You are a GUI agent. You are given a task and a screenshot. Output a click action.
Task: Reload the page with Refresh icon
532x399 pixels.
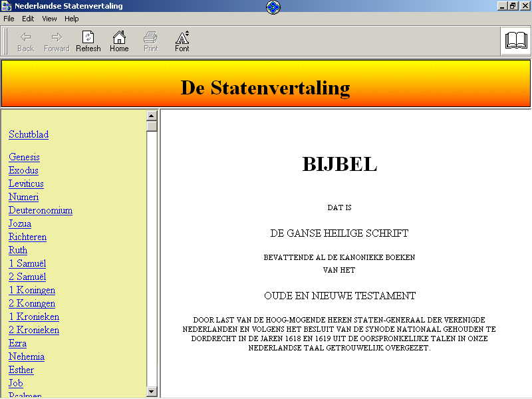88,37
